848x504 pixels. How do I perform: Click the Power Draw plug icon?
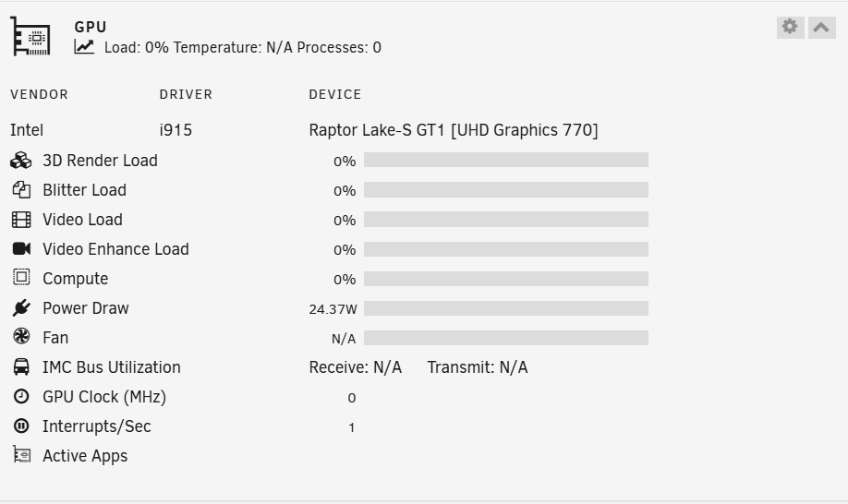[x=21, y=308]
